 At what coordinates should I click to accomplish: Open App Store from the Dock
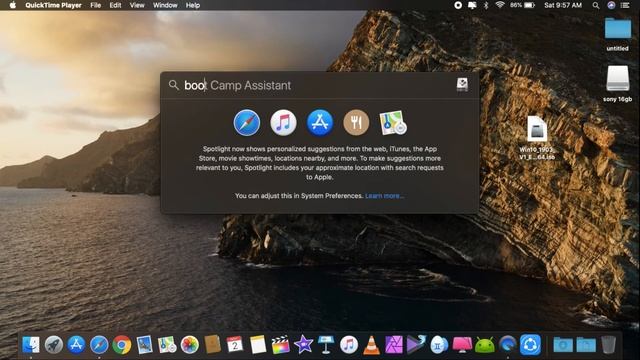(x=76, y=345)
